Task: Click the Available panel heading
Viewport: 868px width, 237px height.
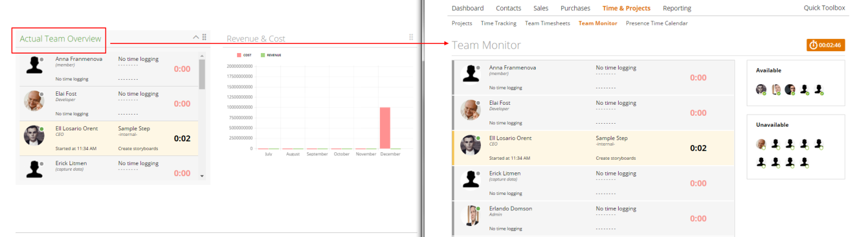Action: click(768, 70)
